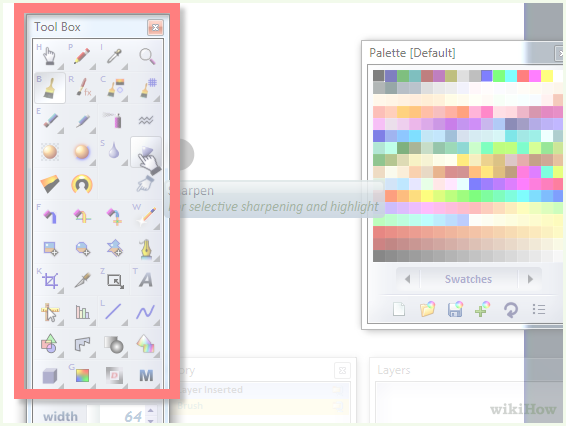Select the Eraser tool (E)
The image size is (566, 426).
[50, 120]
